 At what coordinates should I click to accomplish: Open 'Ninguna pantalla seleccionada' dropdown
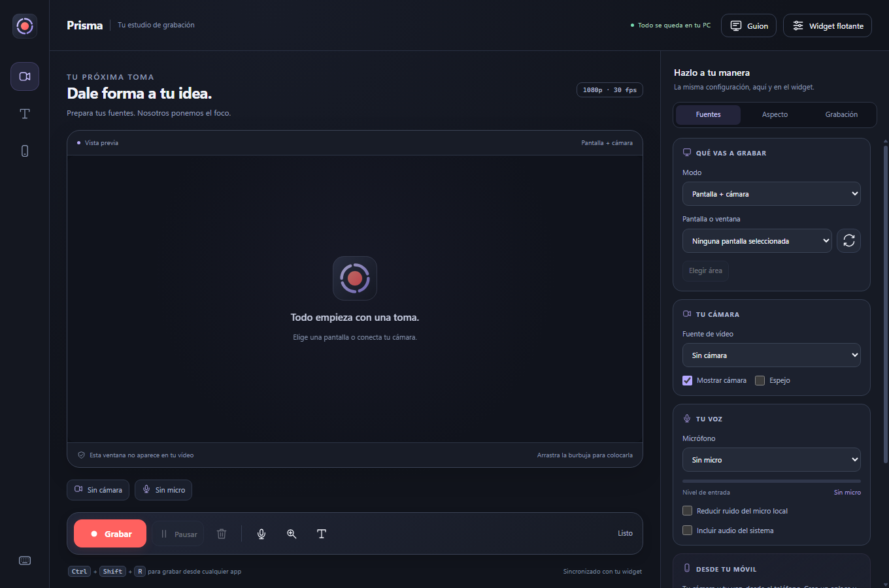pos(757,241)
